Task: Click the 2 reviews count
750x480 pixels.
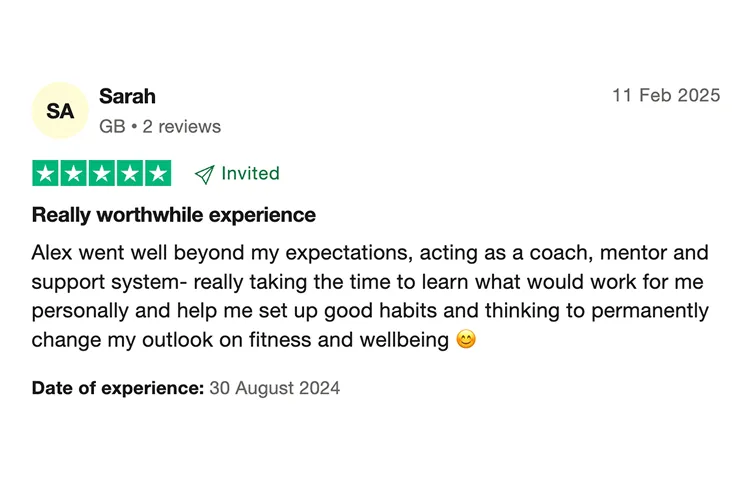Action: click(182, 127)
